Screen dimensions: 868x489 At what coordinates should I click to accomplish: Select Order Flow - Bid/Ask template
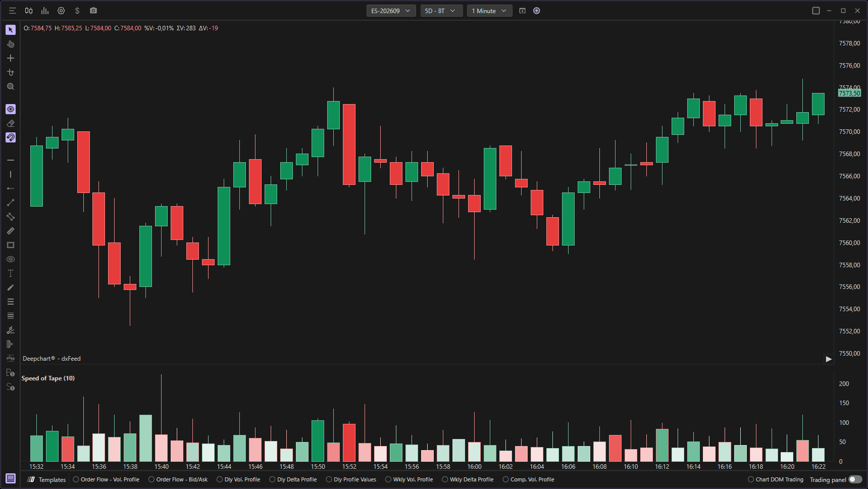click(x=178, y=479)
